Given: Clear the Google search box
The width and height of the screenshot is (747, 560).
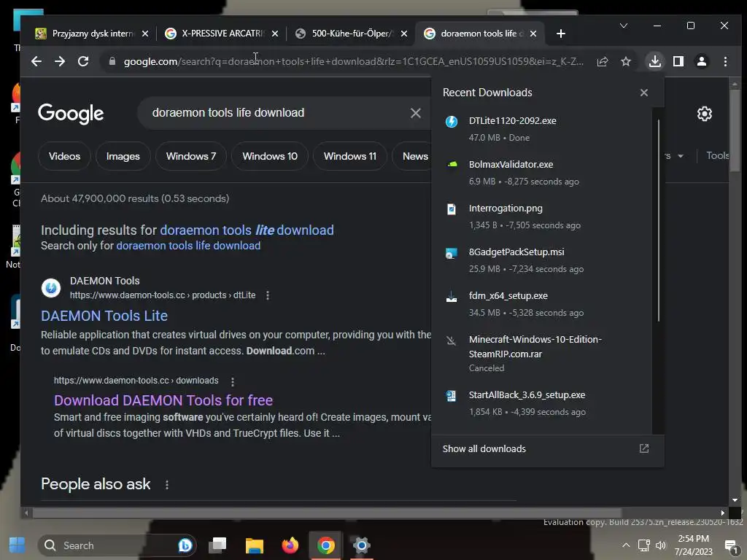Looking at the screenshot, I should [x=415, y=113].
